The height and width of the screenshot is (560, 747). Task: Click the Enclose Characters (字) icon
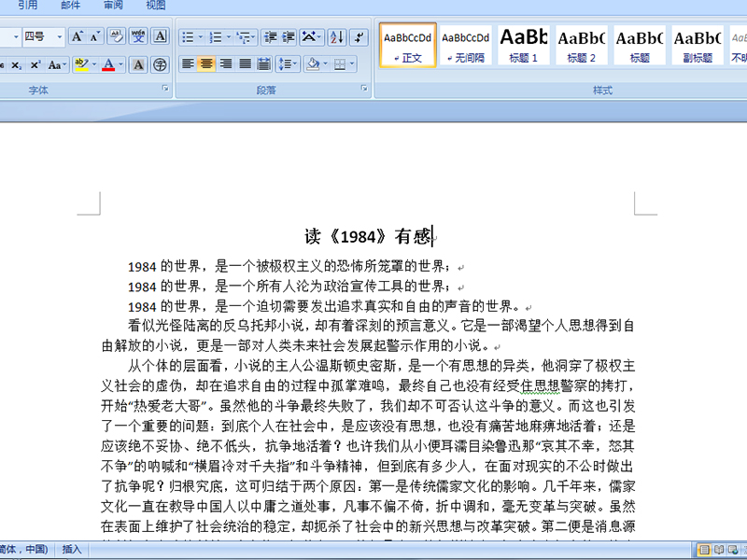160,65
